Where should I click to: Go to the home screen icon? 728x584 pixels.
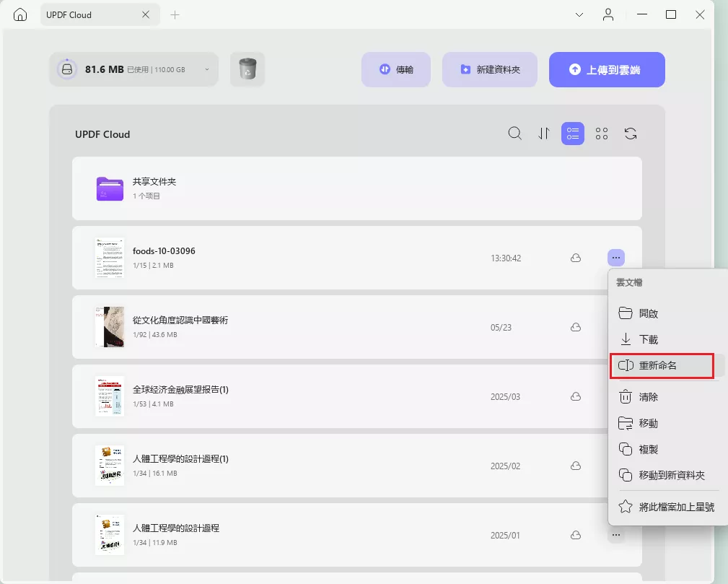[x=20, y=15]
